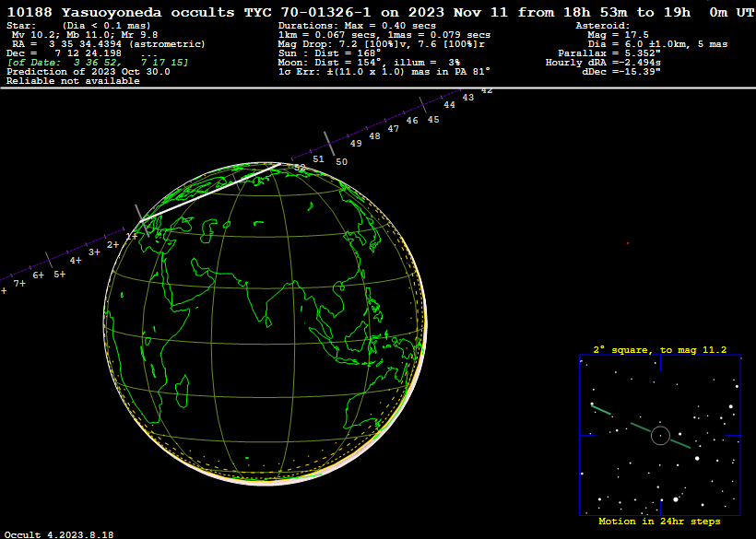The height and width of the screenshot is (539, 756).
Task: Click the '1+' label near globe edge
Action: pyautogui.click(x=132, y=236)
